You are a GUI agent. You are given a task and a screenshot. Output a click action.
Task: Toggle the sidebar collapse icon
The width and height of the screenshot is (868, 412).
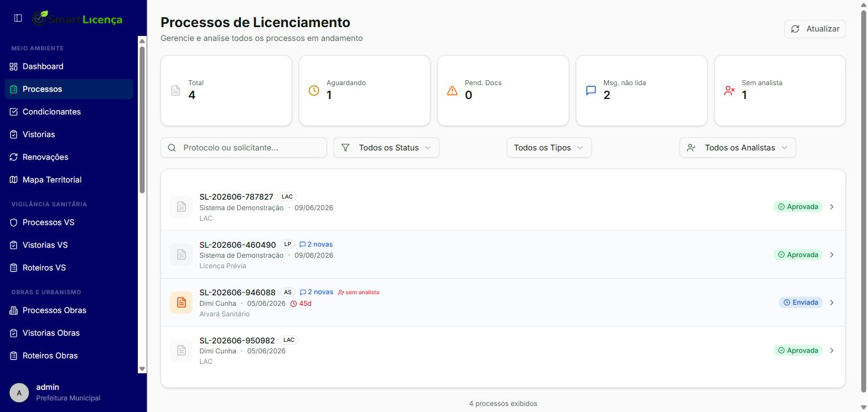pos(18,18)
